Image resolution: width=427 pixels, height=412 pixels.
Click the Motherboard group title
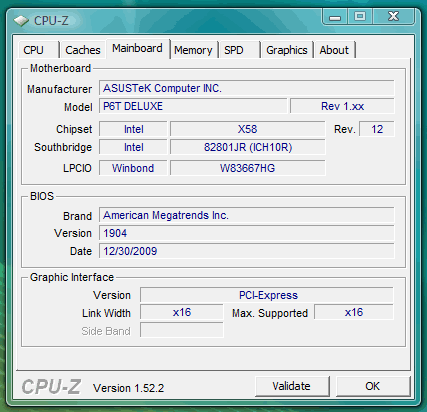click(x=60, y=68)
